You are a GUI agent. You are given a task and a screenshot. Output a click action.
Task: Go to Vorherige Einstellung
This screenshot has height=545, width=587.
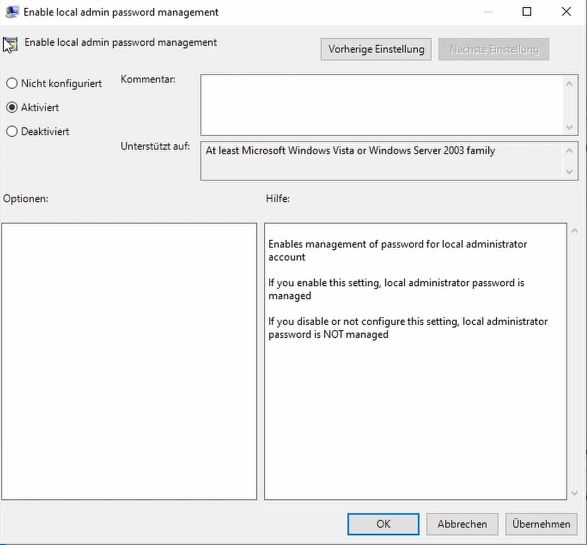(376, 49)
